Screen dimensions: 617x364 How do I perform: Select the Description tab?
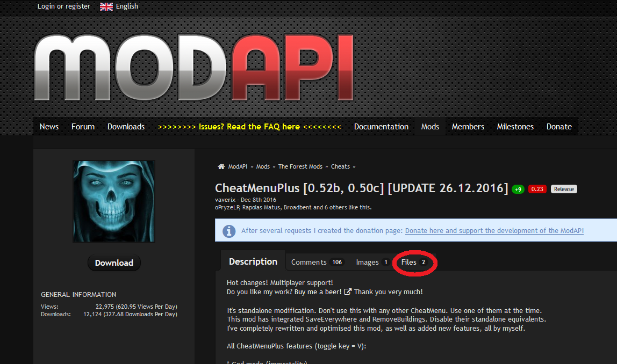[253, 261]
